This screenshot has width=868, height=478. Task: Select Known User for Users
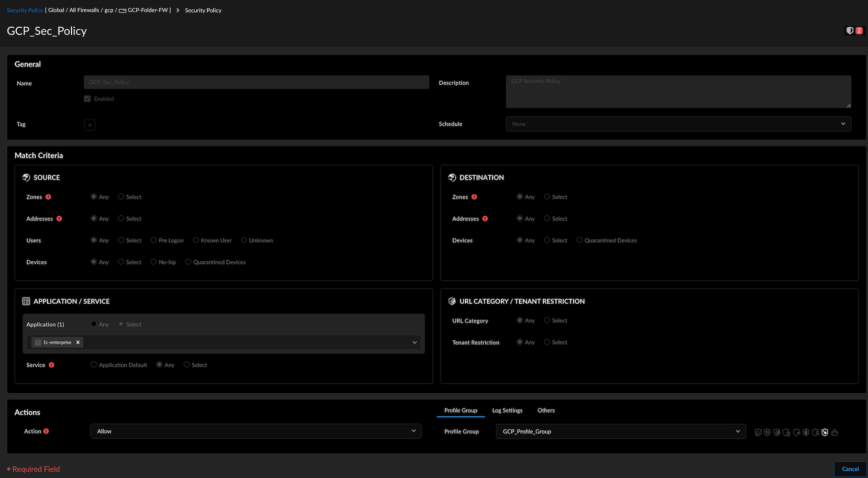click(196, 240)
